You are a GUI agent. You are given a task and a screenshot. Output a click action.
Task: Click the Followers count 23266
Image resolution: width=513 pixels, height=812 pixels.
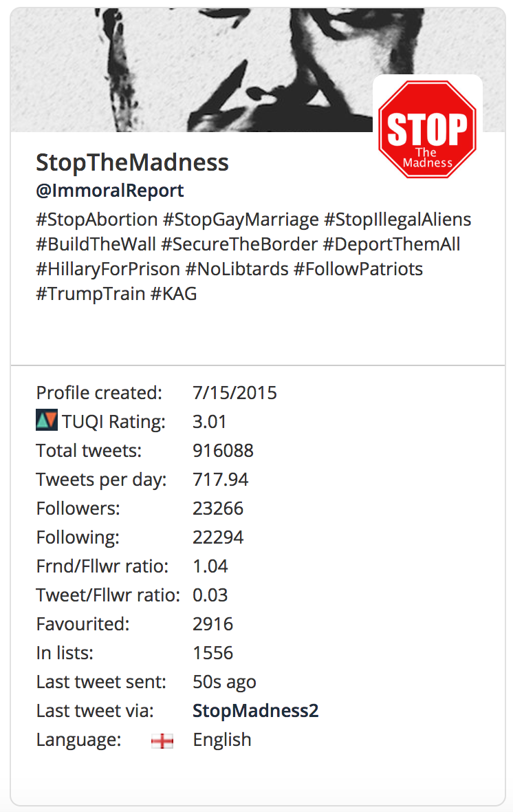tap(218, 509)
